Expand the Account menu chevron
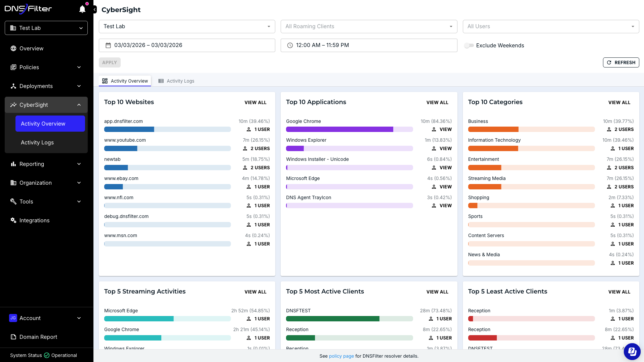The width and height of the screenshot is (644, 362). pyautogui.click(x=79, y=318)
